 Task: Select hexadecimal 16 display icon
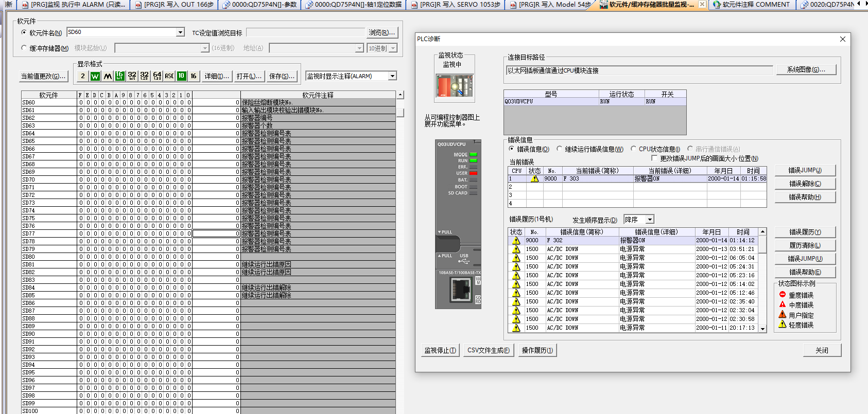coord(194,76)
